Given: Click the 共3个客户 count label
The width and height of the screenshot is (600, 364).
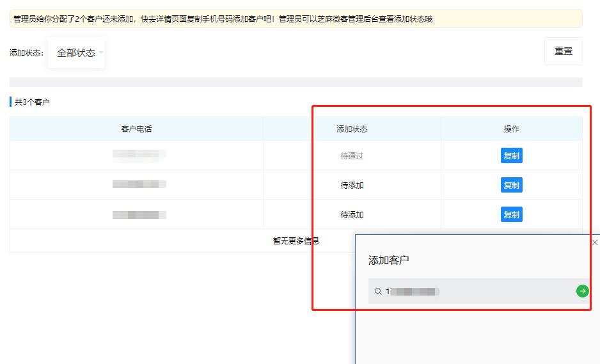Looking at the screenshot, I should click(x=32, y=102).
